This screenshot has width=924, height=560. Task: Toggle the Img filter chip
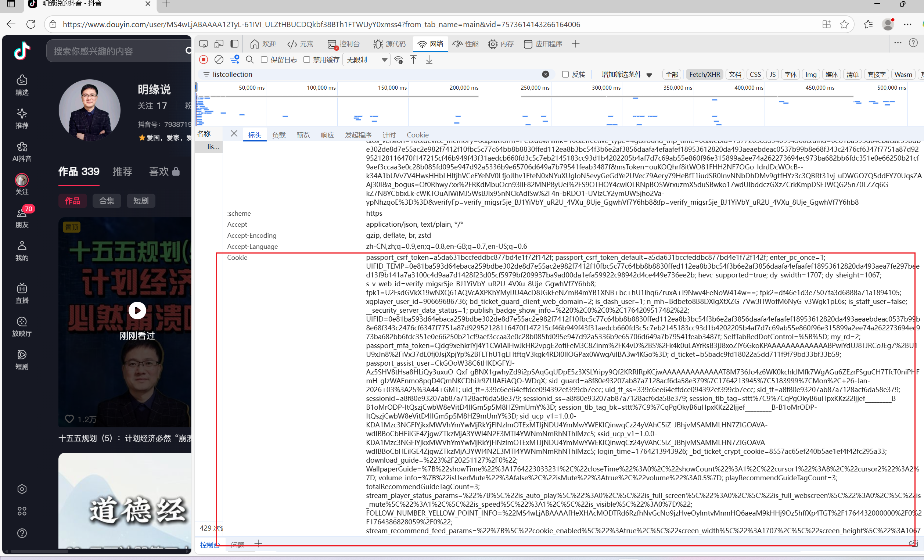811,74
